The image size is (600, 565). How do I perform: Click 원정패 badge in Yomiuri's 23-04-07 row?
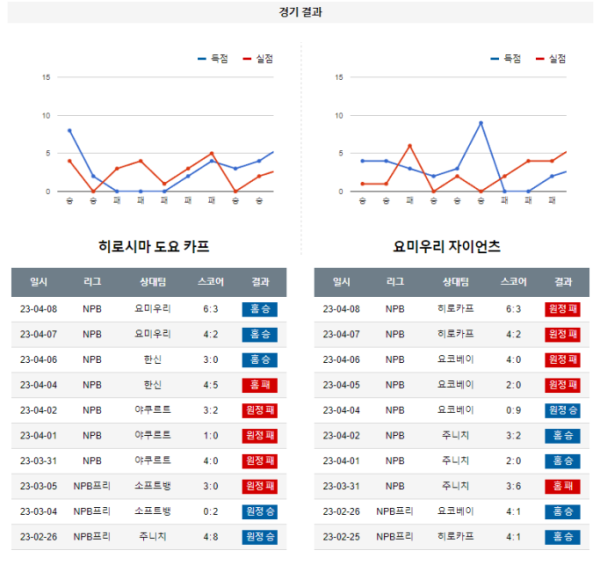pyautogui.click(x=562, y=334)
